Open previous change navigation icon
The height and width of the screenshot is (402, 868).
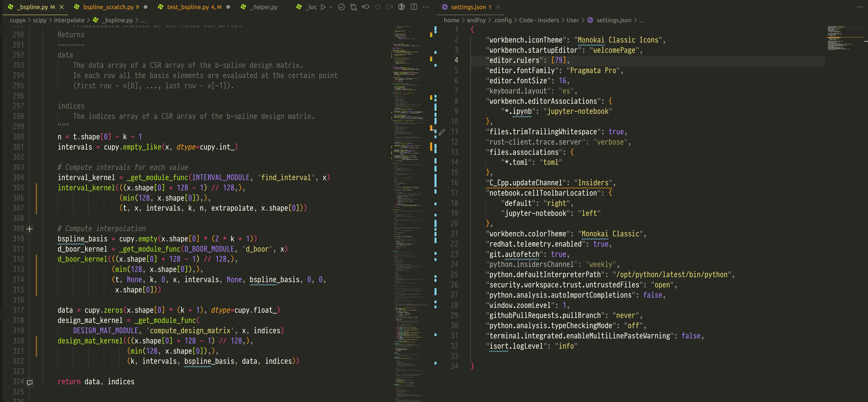[x=366, y=7]
